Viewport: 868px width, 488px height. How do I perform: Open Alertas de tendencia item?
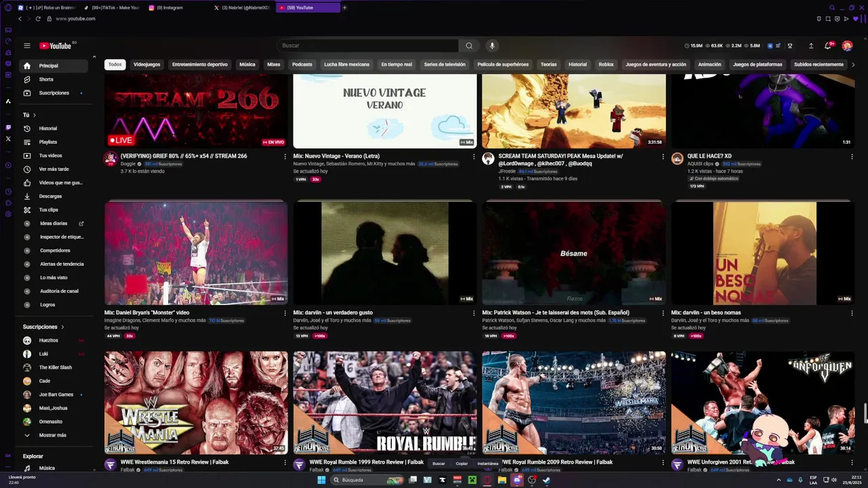54,264
